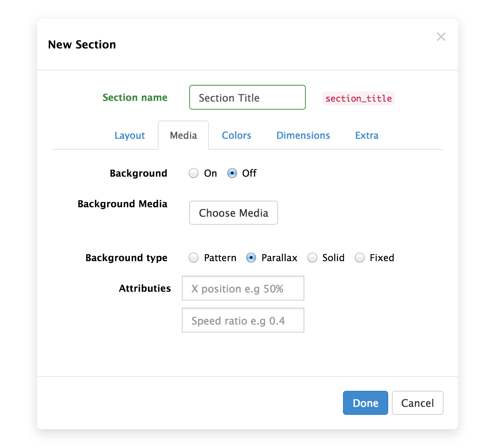Click the Section name text field
The height and width of the screenshot is (448, 495).
[x=247, y=98]
